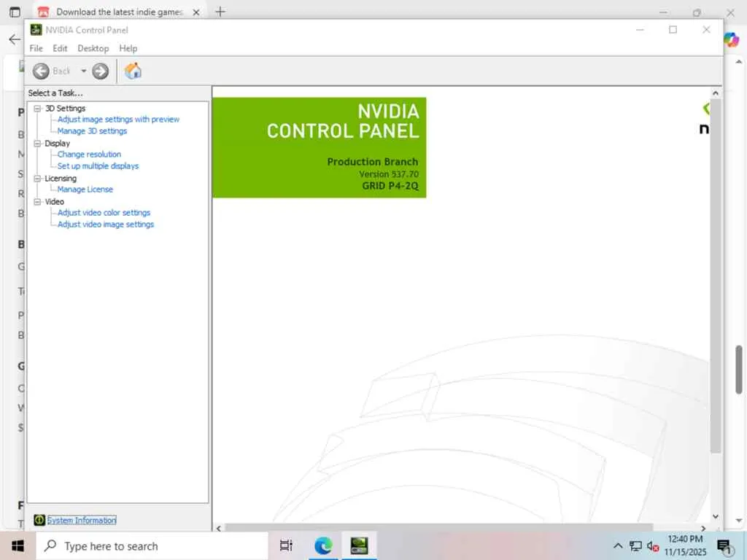Select Adjust video image settings
The width and height of the screenshot is (747, 560).
105,225
